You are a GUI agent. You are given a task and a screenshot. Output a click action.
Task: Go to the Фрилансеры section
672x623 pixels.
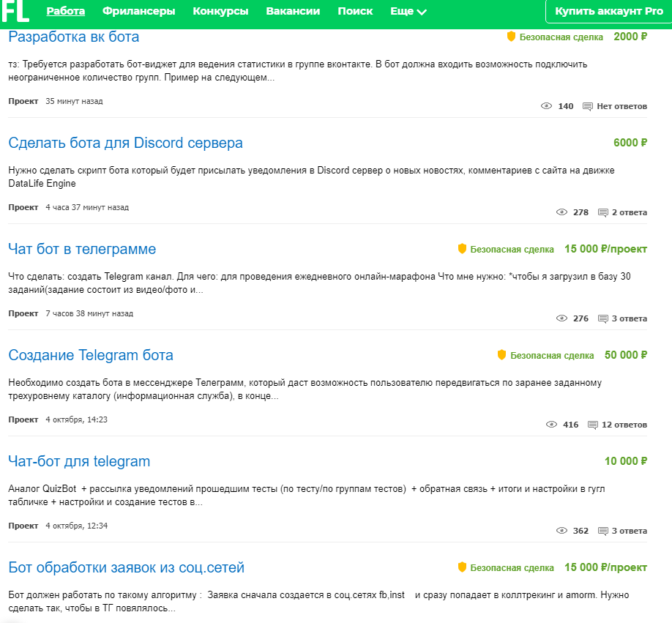pos(139,11)
